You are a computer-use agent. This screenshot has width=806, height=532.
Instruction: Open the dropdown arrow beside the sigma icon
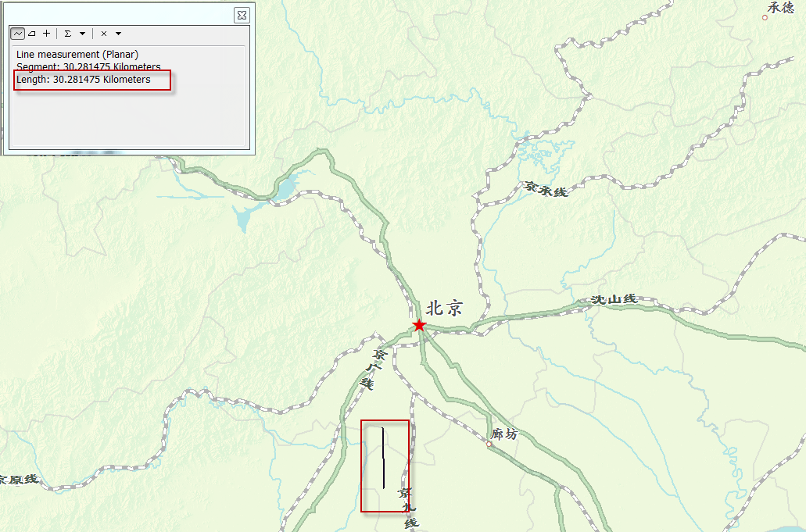(x=82, y=34)
